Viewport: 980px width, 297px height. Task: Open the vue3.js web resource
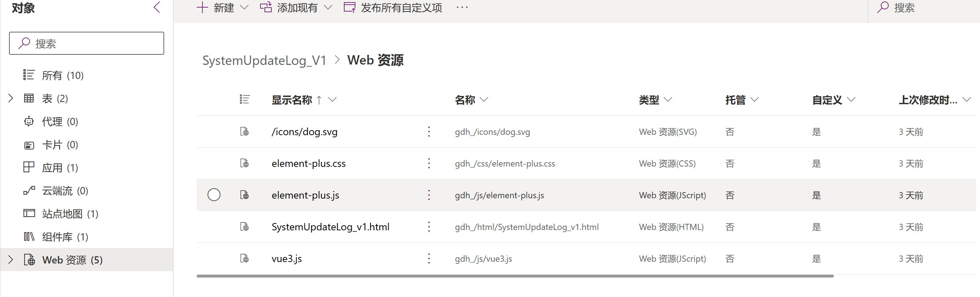(x=286, y=259)
